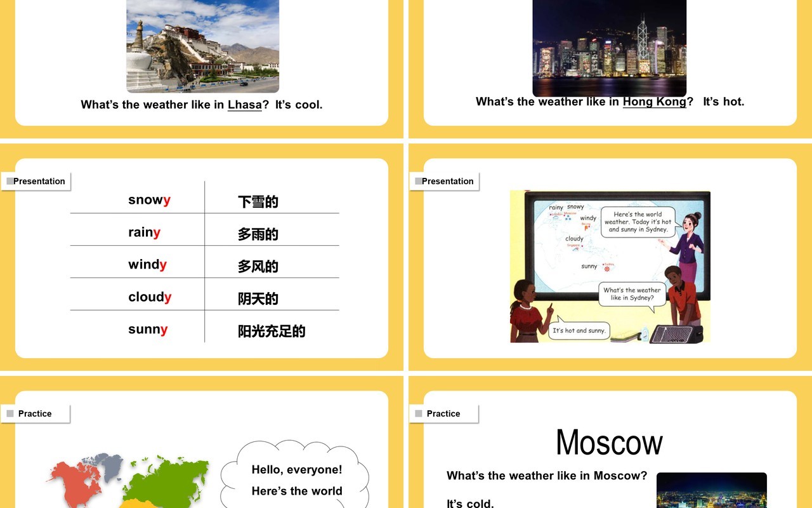Click the "What's the weather like in Sydney?" bubble
Viewport: 812px width, 508px height.
[632, 294]
